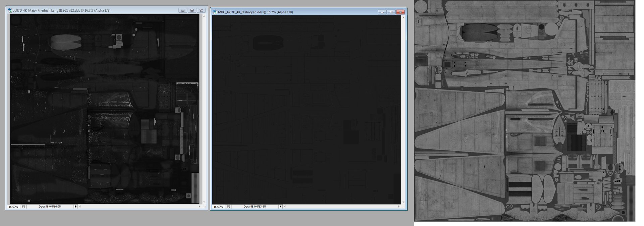Click the horizontal scrollbar right arrow in the Friedrich Lang window
The image size is (644, 226).
click(200, 207)
